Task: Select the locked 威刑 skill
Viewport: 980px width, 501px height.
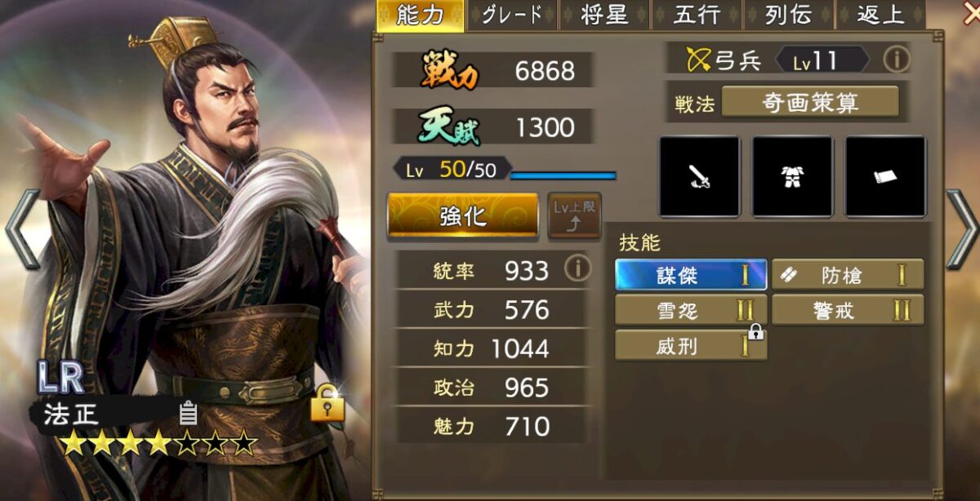Action: [691, 346]
